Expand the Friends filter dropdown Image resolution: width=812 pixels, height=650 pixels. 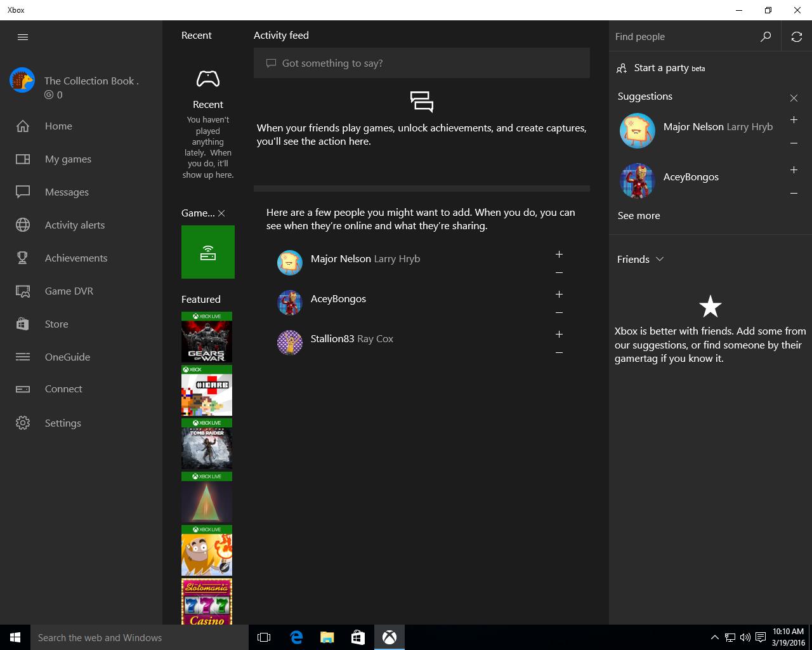641,259
